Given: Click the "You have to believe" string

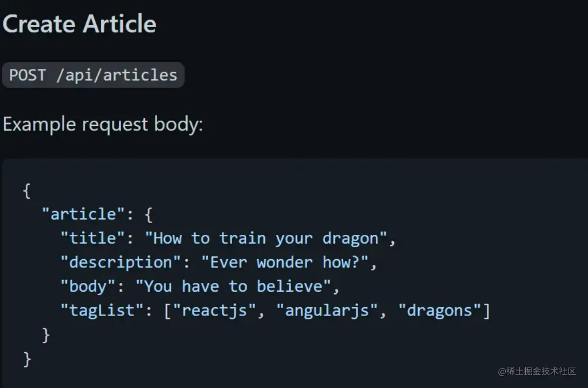Looking at the screenshot, I should click(x=233, y=286).
